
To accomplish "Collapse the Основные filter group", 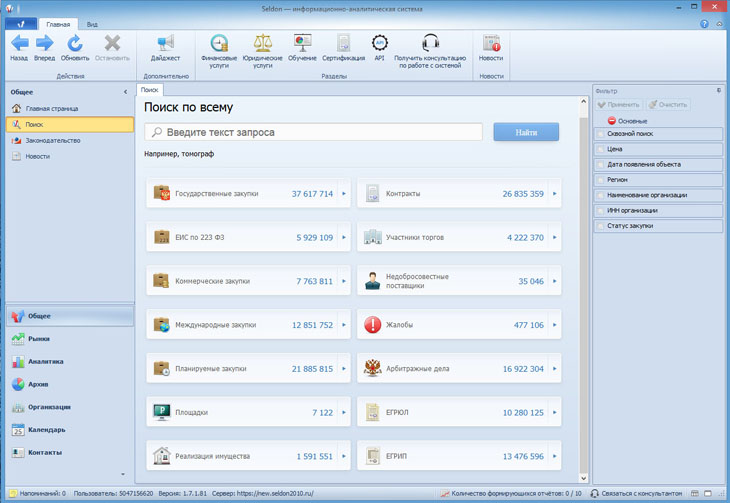I will pos(612,120).
